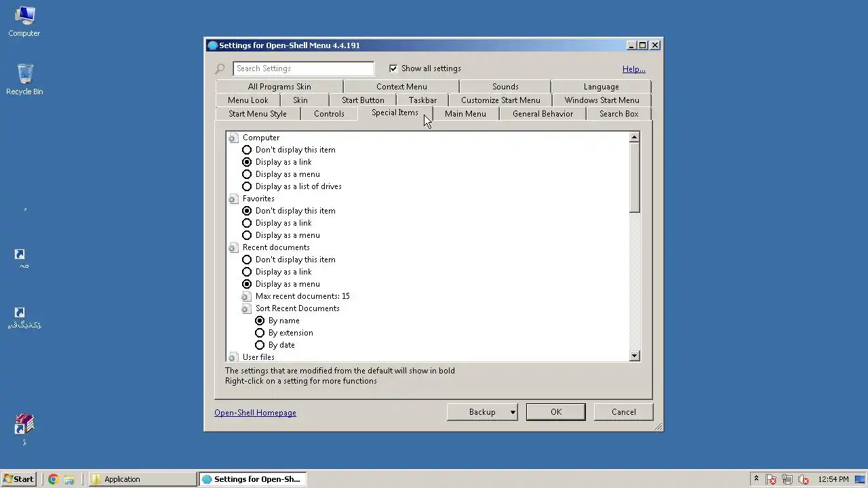The image size is (868, 488).
Task: Click the Show desktop button at taskbar end
Action: click(860, 479)
